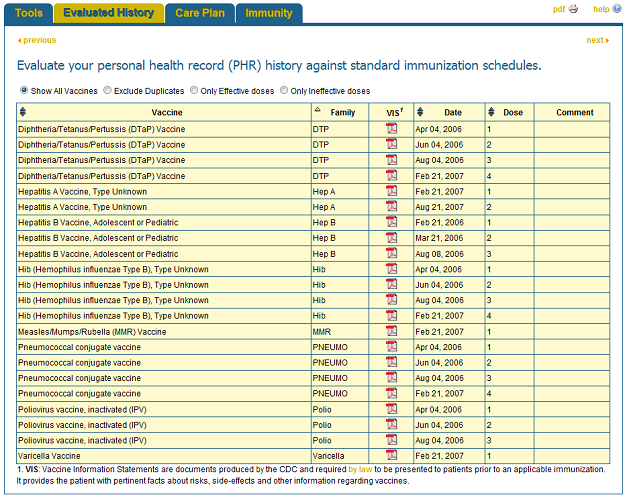Click date cell Aug 21, 2007
625x497 pixels.
(x=449, y=207)
